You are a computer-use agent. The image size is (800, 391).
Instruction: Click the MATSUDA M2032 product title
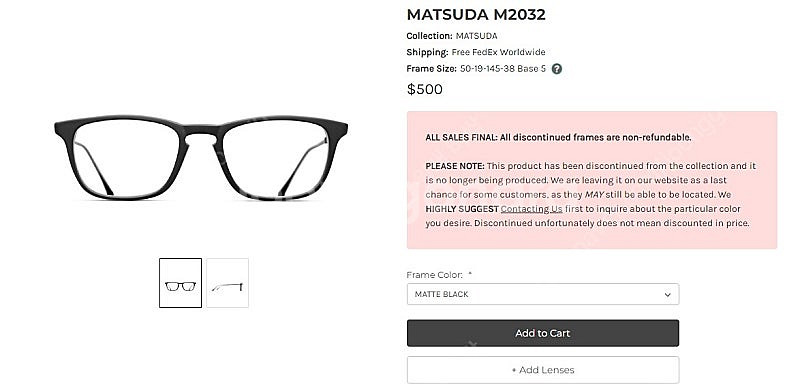pyautogui.click(x=476, y=14)
